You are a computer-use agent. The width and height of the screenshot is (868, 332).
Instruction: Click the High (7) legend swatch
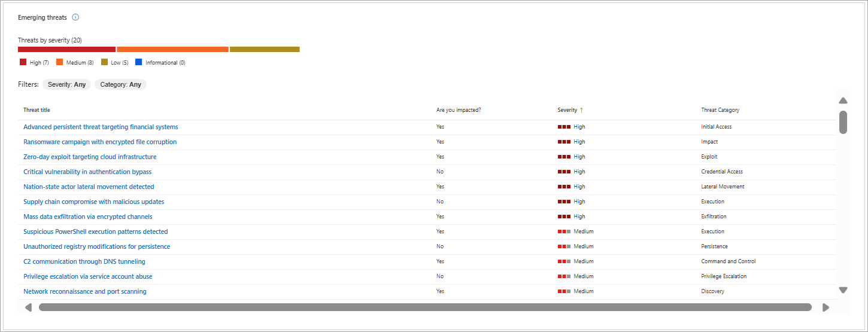[23, 62]
